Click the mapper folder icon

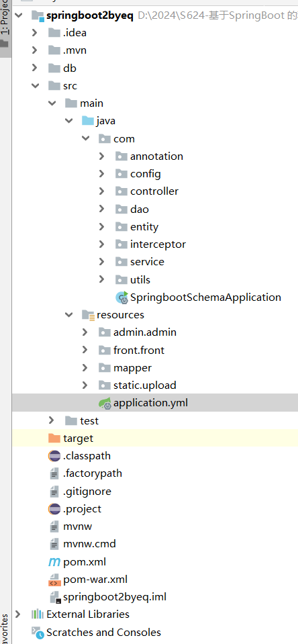click(x=105, y=367)
